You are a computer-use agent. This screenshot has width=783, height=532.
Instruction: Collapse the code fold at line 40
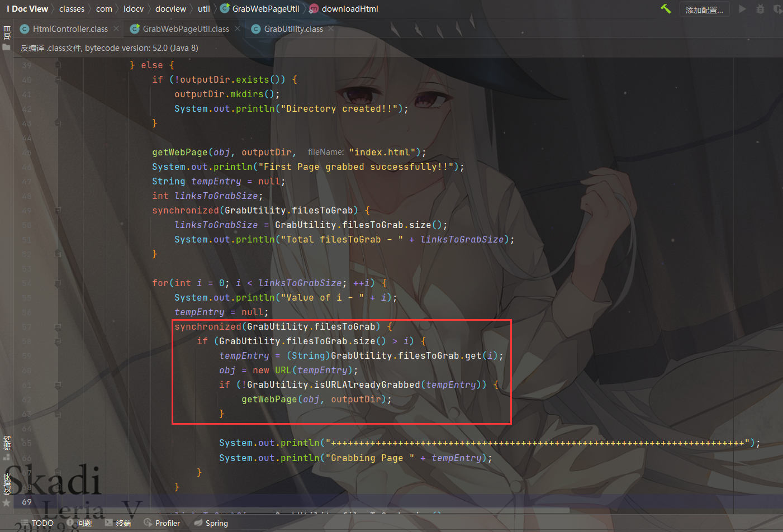(x=58, y=79)
